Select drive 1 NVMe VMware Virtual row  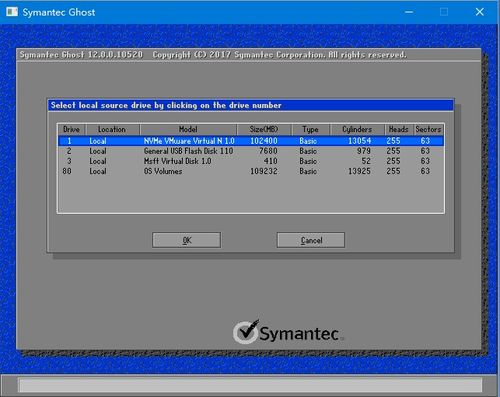coord(251,141)
